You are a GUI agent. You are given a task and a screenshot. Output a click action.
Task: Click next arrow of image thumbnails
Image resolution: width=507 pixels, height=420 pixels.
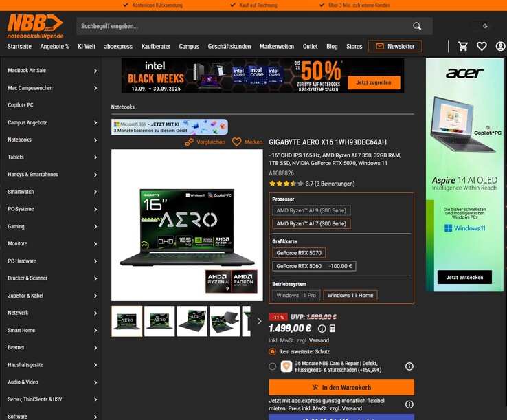pyautogui.click(x=259, y=321)
